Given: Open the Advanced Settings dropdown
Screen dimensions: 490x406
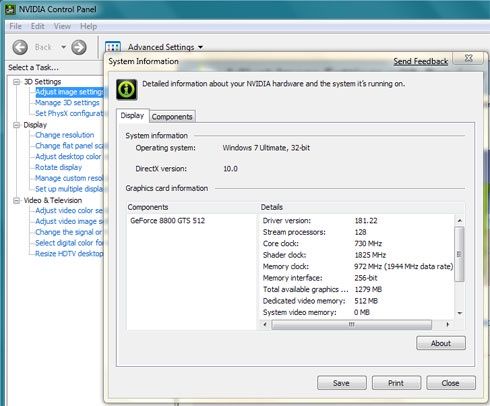Looking at the screenshot, I should coord(166,47).
